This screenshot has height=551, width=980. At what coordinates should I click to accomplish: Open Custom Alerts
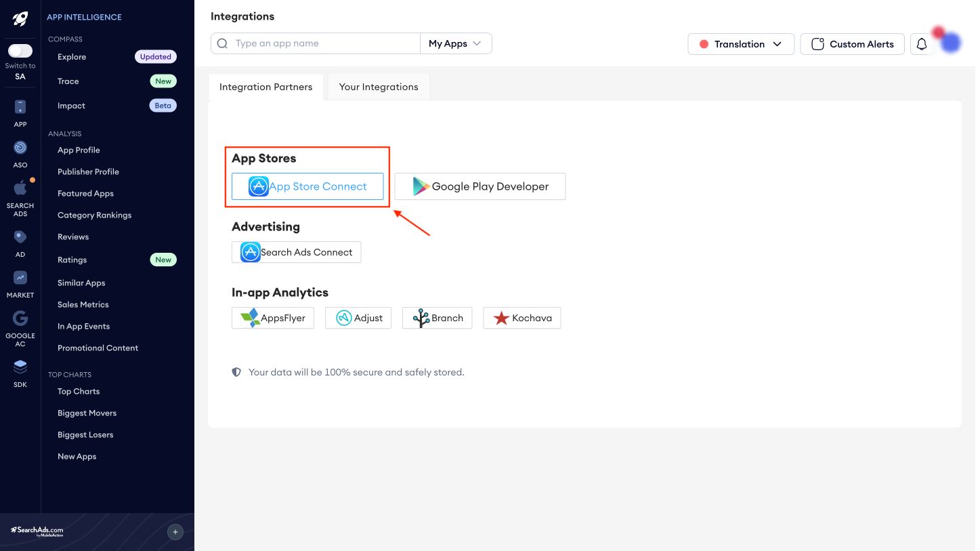click(852, 44)
